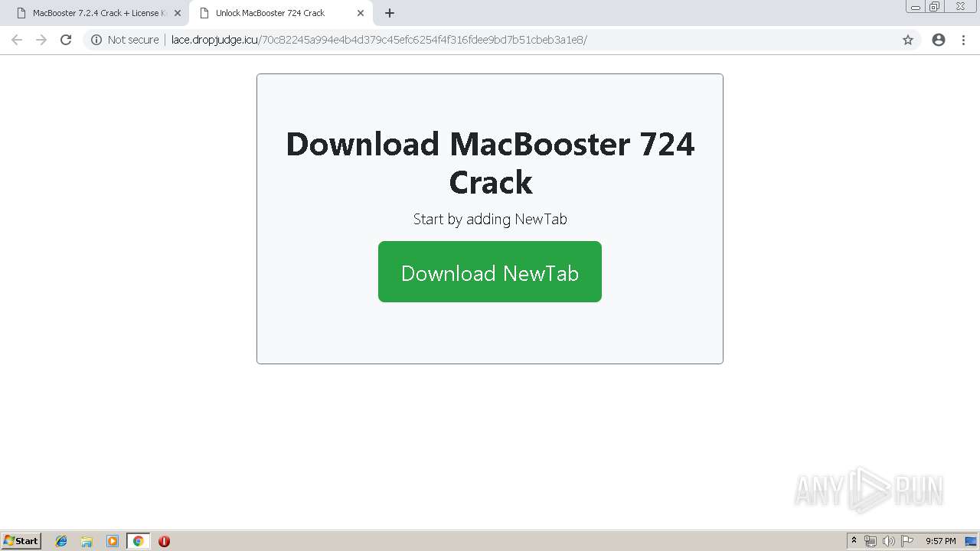Close the MacBooster 7.2.4 Crack + License tab
Screen dimensions: 980x551
[178, 13]
